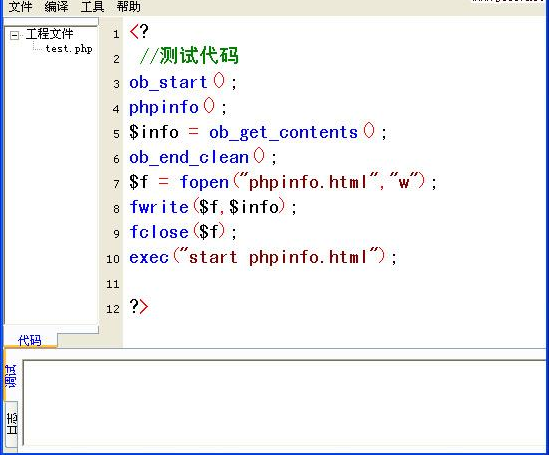Image resolution: width=549 pixels, height=455 pixels.
Task: Click the exec statement on line 10
Action: coord(263,257)
